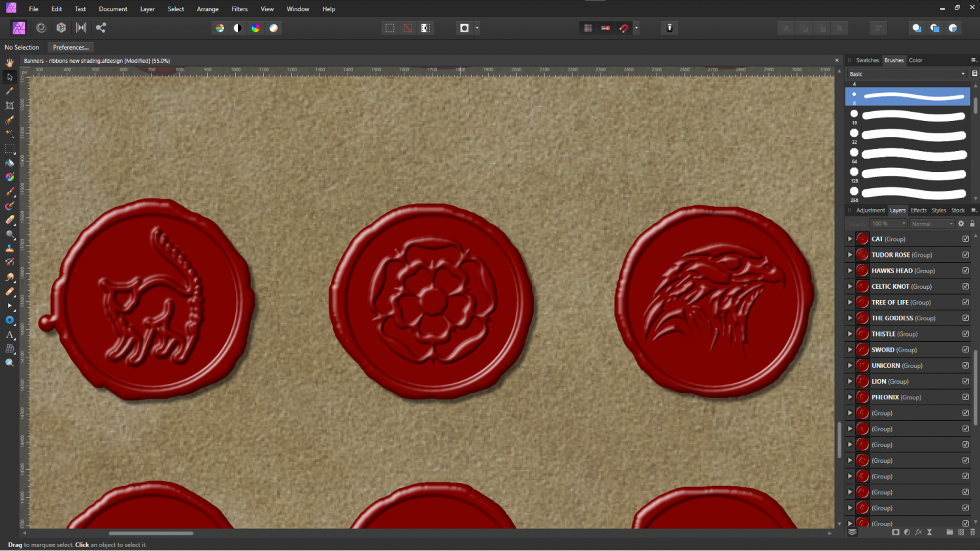Viewport: 980px width, 551px height.
Task: Open the Quick Mask options dropdown arrow
Action: pos(477,28)
